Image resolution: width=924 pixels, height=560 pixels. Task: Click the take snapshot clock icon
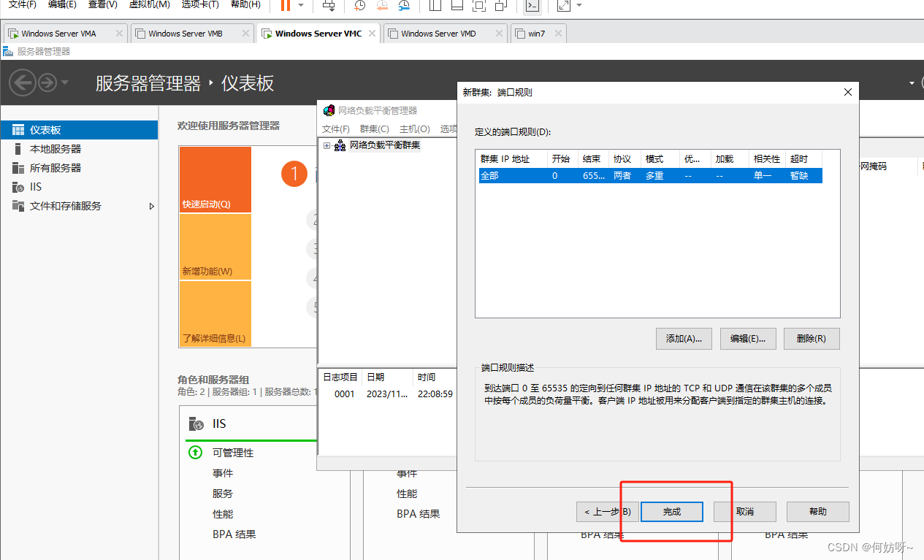click(x=359, y=6)
